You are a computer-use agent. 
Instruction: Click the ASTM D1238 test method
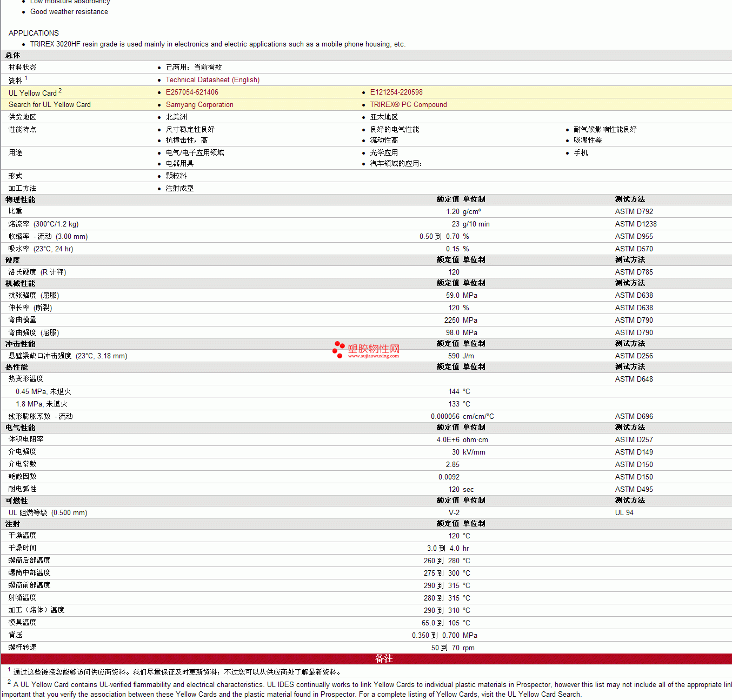(636, 224)
